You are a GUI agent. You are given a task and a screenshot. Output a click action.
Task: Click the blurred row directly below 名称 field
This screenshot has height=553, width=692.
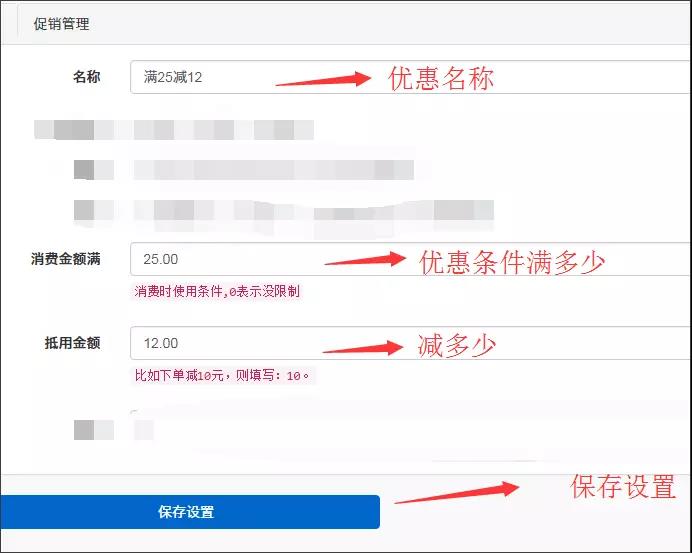(x=174, y=130)
